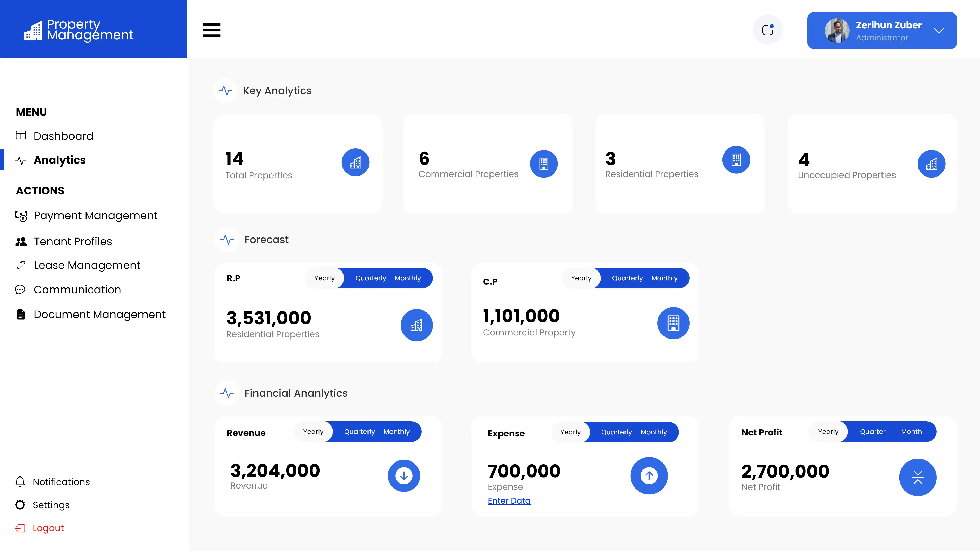Switch R.P forecast to Quarterly

coord(370,278)
